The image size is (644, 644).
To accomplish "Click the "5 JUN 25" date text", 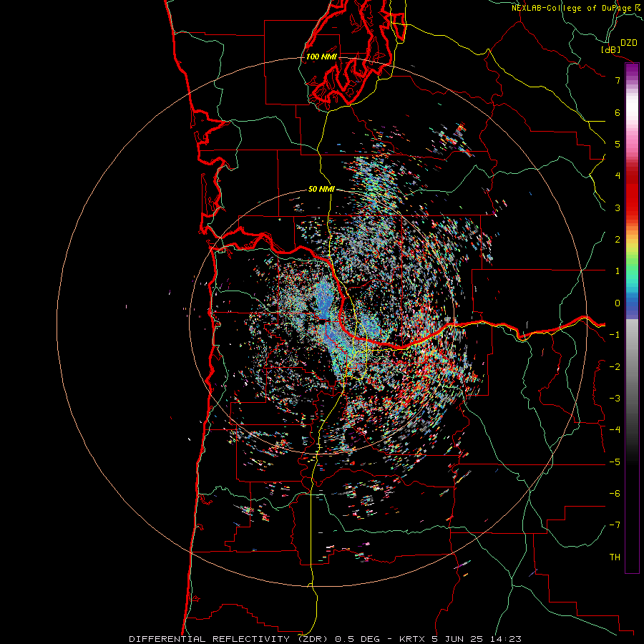I will 457,639.
